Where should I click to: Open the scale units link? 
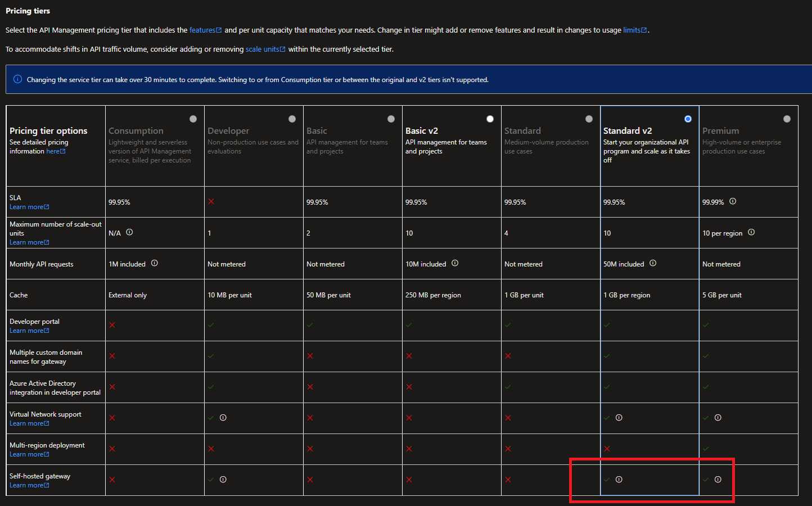[265, 49]
